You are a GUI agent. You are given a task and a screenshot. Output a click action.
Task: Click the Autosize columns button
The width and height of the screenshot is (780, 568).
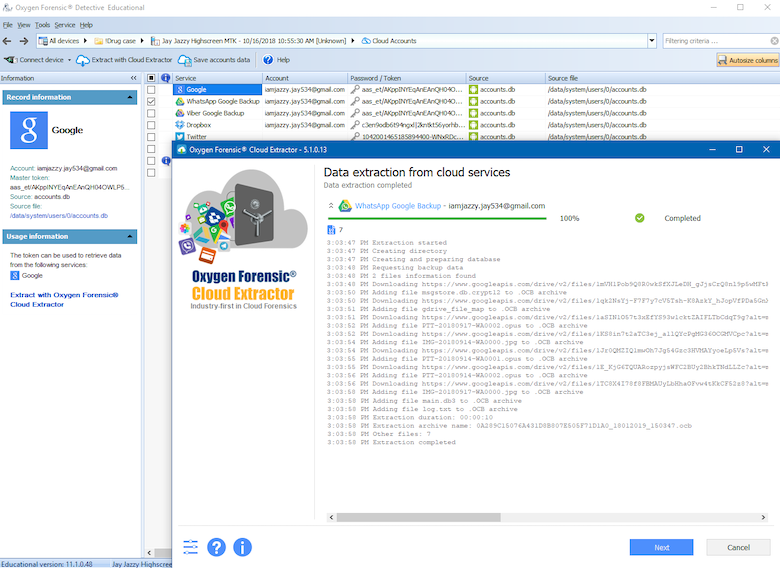[747, 60]
